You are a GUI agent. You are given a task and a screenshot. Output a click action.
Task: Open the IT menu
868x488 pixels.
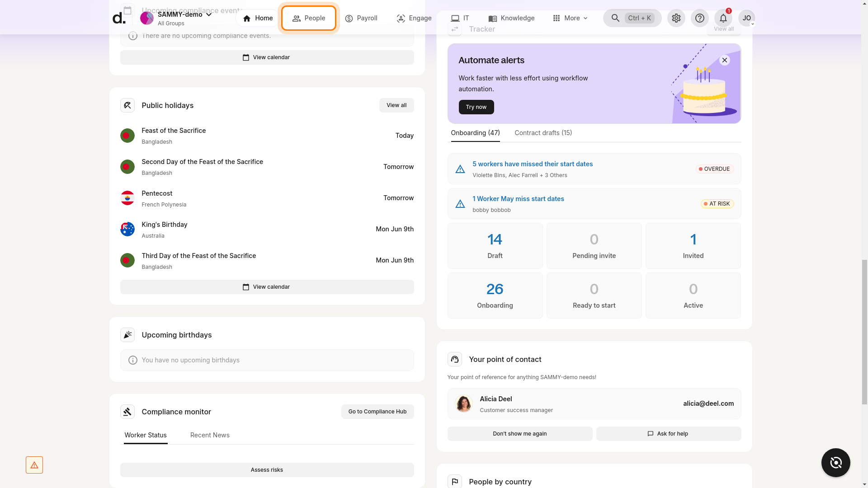click(x=460, y=18)
